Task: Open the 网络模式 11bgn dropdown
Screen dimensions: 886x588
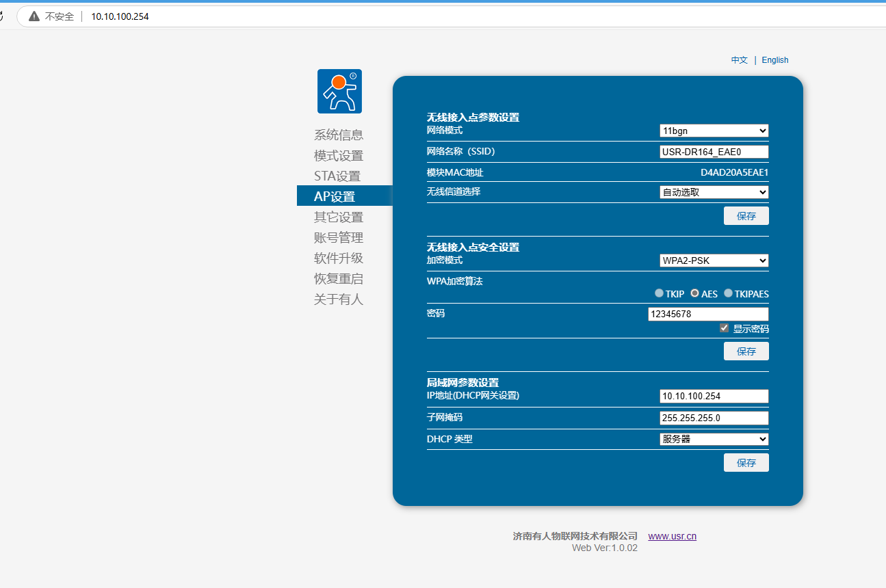Action: [714, 131]
